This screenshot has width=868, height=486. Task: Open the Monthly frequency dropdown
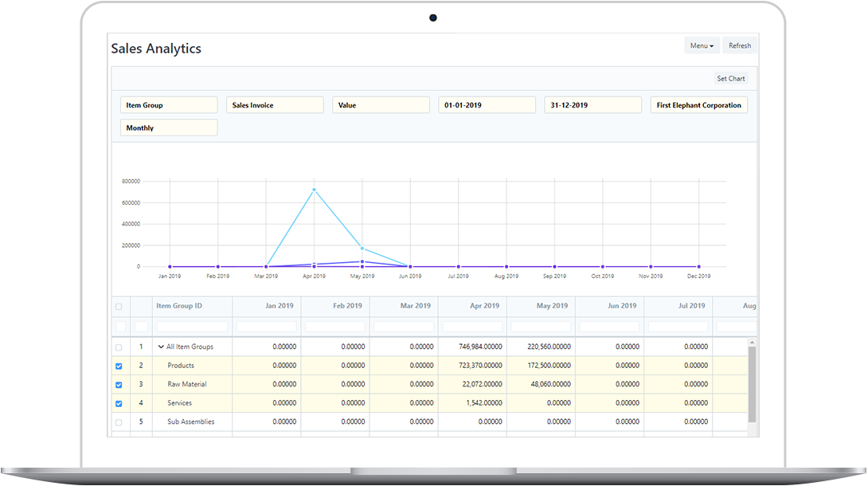click(168, 127)
